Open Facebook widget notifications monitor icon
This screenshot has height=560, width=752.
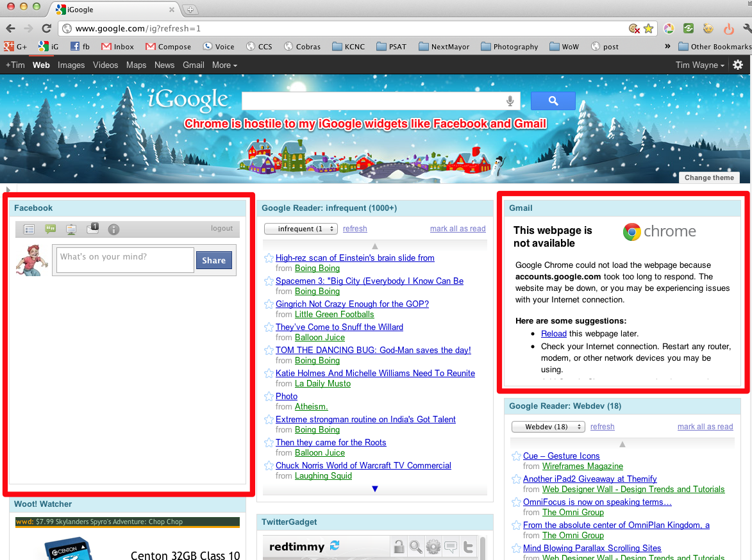[x=71, y=229]
